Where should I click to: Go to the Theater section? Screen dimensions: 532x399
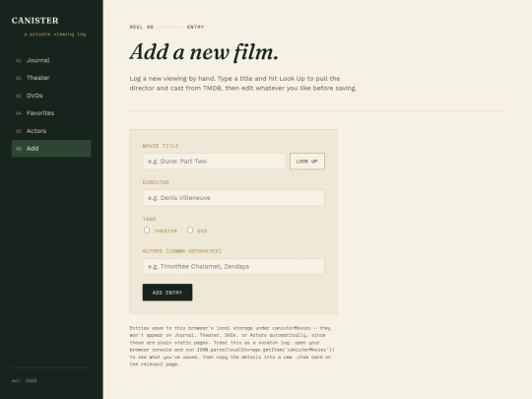[x=51, y=78]
